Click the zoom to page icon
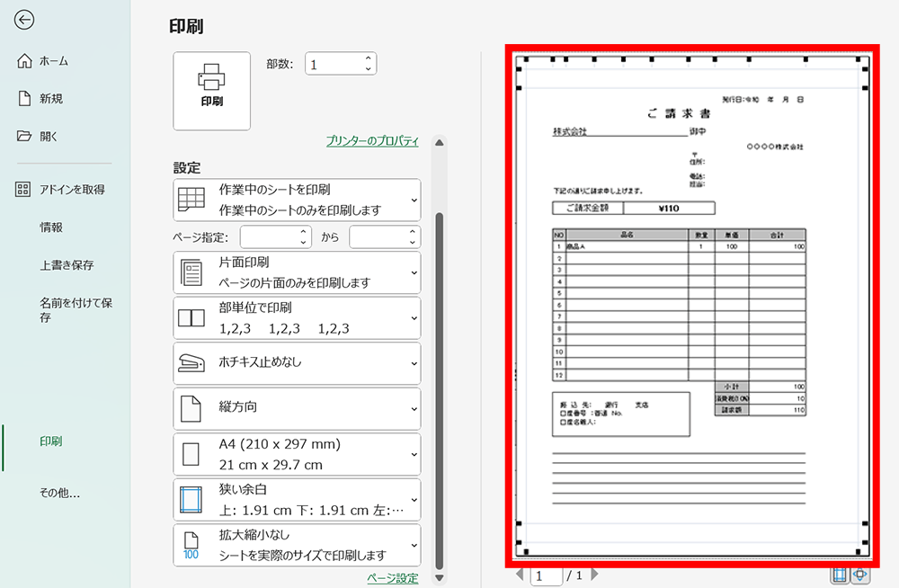899x588 pixels. tap(860, 575)
